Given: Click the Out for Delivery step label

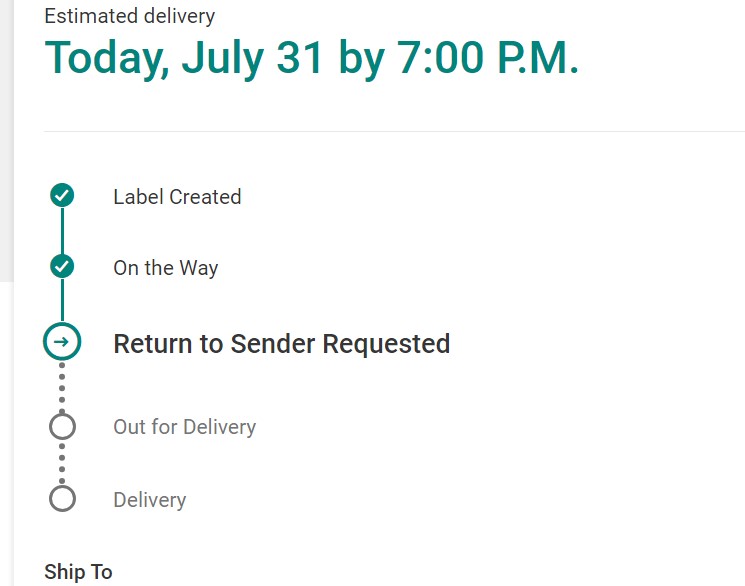Looking at the screenshot, I should coord(184,427).
